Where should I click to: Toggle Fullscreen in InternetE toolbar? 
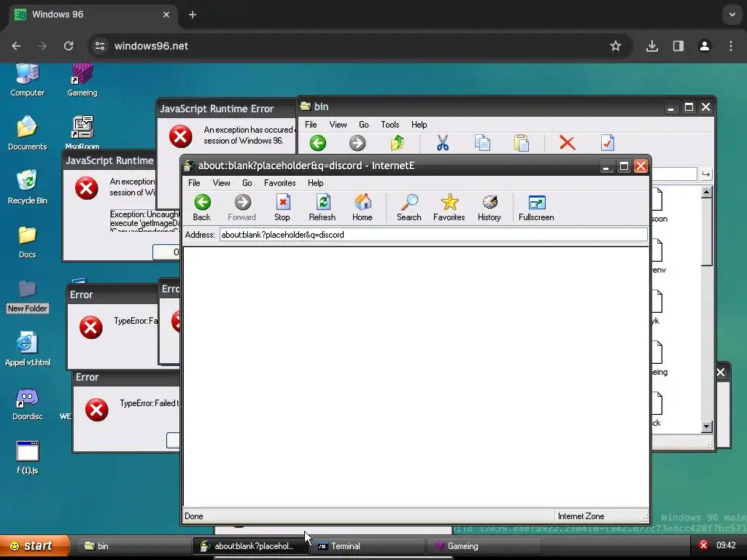tap(536, 208)
